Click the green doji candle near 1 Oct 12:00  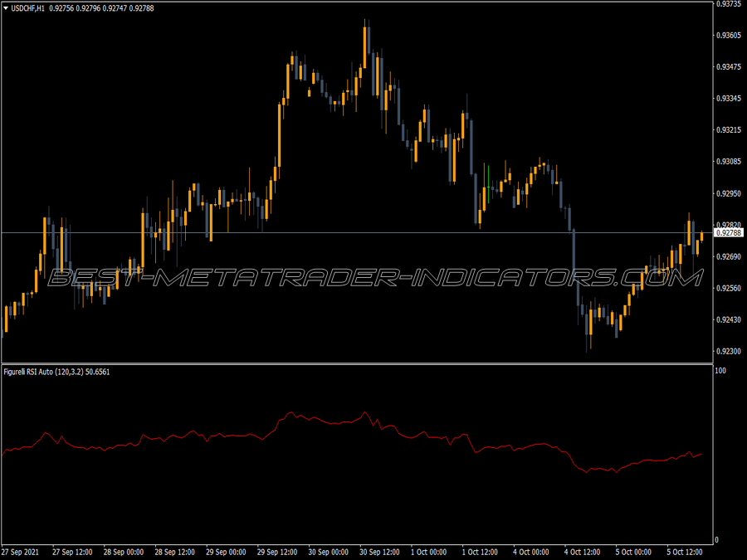coord(488,187)
